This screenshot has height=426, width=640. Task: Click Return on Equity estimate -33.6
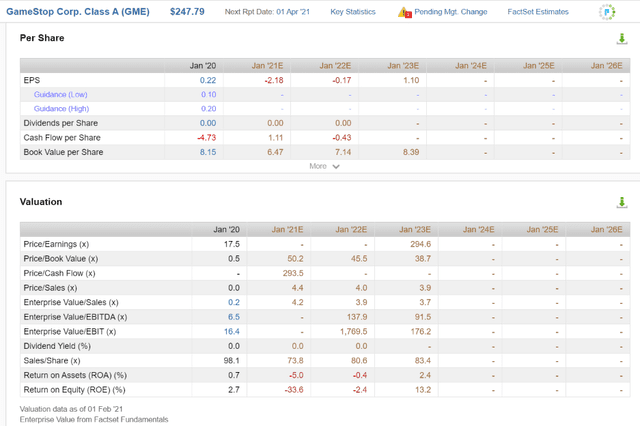(x=294, y=390)
